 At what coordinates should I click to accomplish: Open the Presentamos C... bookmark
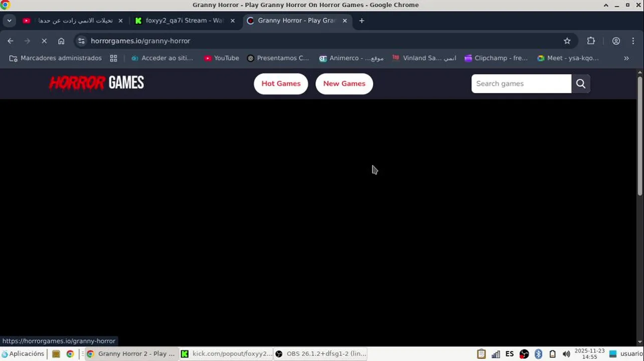tap(278, 58)
